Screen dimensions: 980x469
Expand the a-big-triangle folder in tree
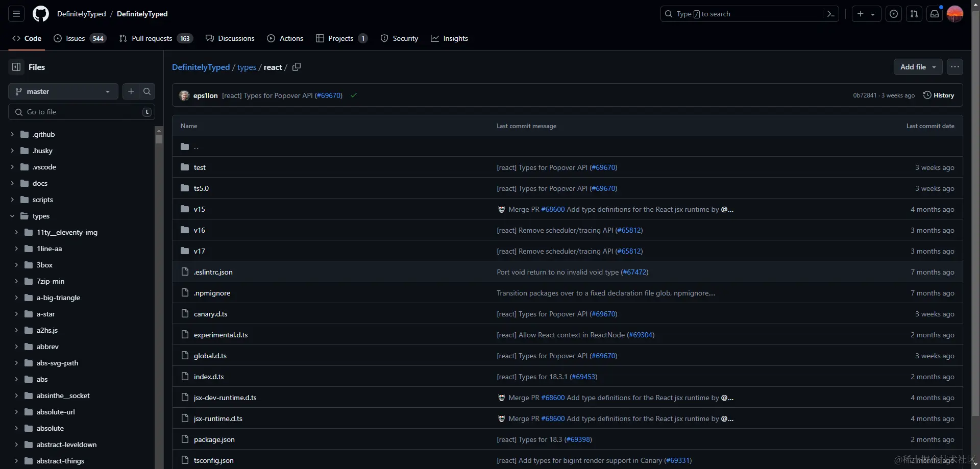(16, 298)
